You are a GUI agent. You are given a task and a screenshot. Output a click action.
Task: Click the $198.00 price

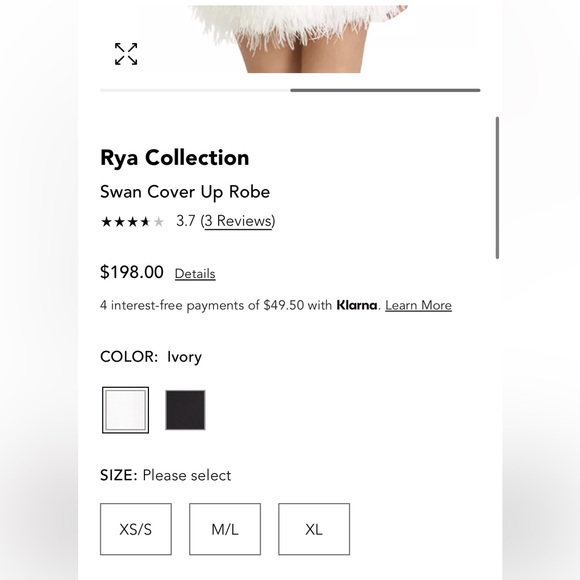(132, 272)
